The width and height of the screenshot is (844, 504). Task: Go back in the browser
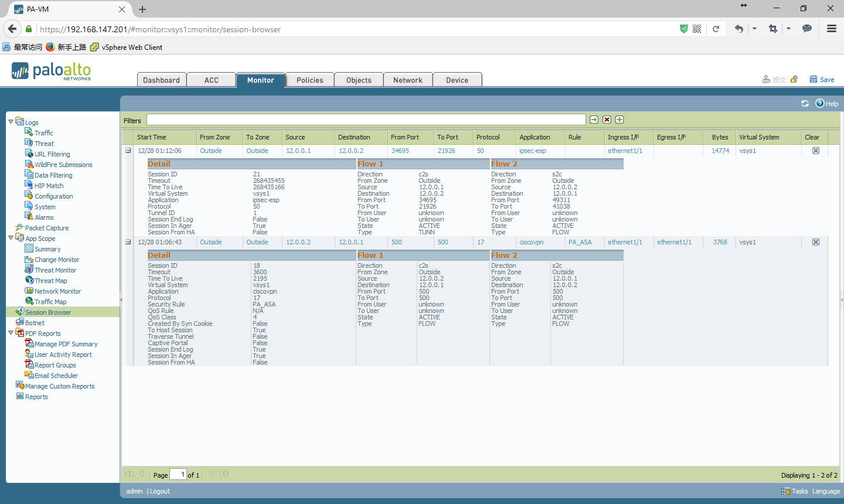(12, 29)
